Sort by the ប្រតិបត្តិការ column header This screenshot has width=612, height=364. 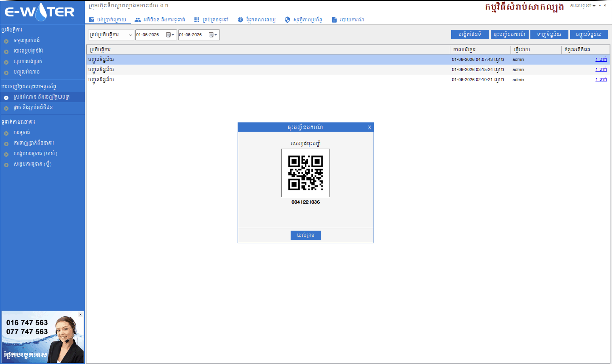(268, 49)
